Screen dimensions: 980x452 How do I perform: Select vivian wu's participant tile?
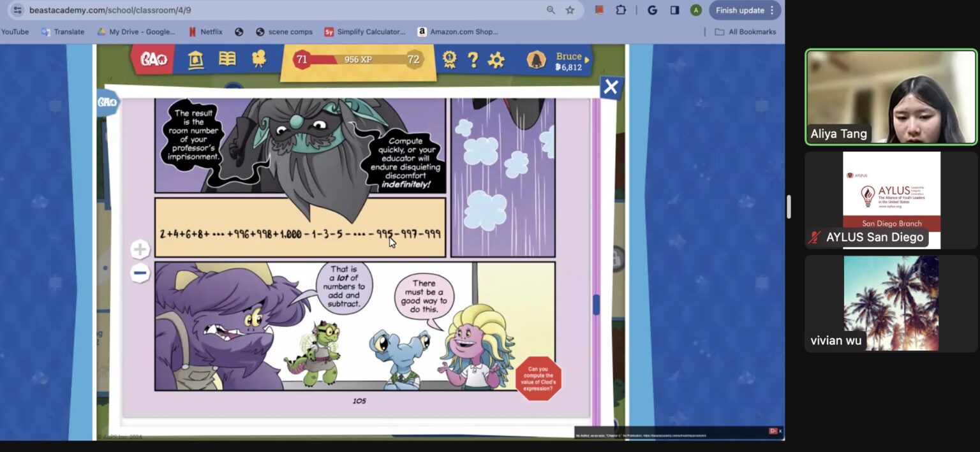point(891,303)
